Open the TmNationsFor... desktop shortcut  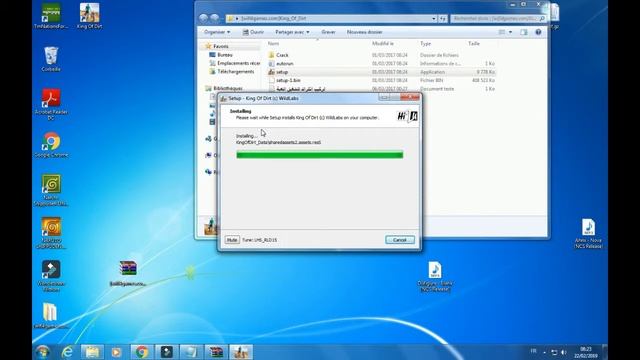[x=51, y=16]
